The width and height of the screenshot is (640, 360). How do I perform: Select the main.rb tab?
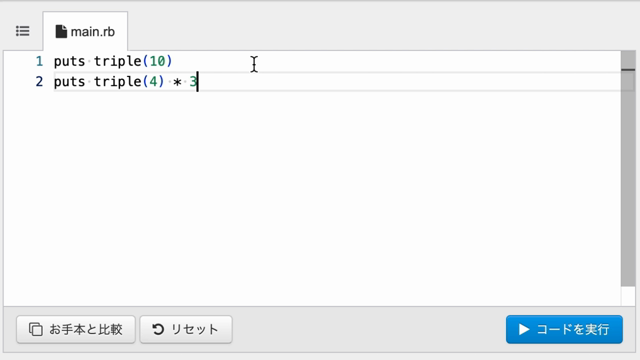click(85, 31)
